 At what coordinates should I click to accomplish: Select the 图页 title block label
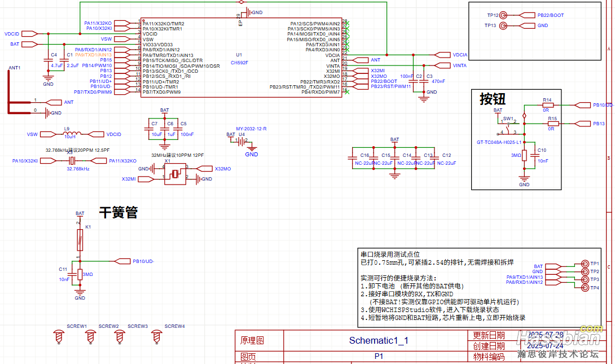tap(248, 357)
